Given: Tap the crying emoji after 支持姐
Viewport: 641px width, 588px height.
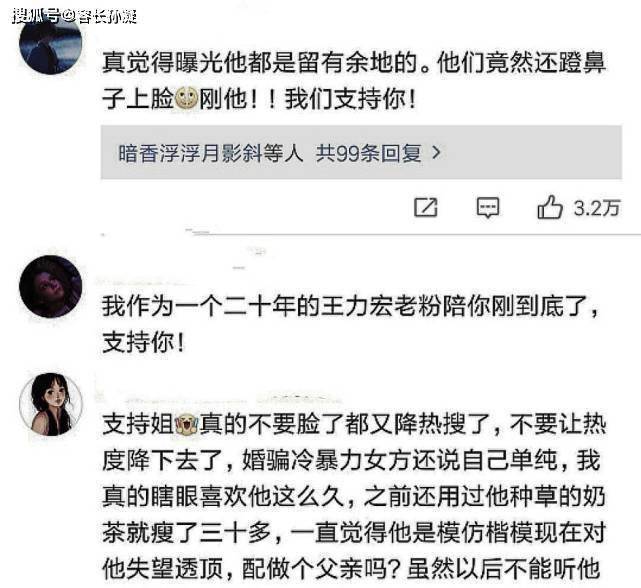Looking at the screenshot, I should pyautogui.click(x=186, y=424).
